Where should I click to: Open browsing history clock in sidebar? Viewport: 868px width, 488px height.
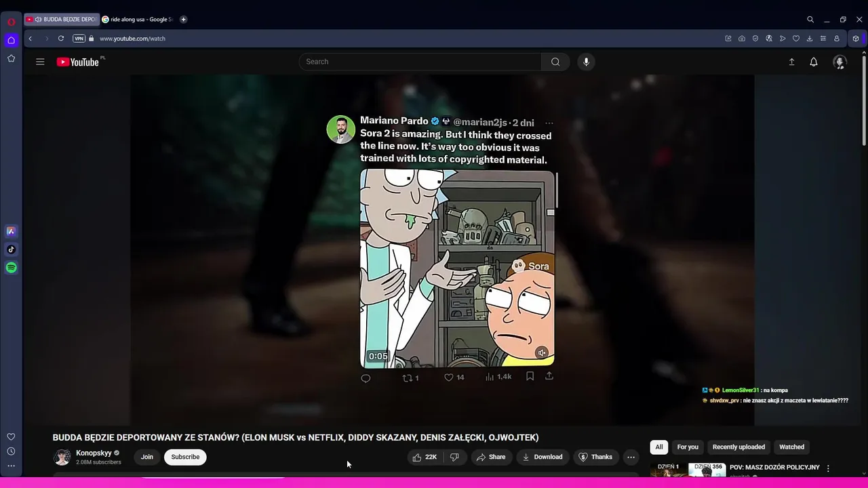pos(11,451)
